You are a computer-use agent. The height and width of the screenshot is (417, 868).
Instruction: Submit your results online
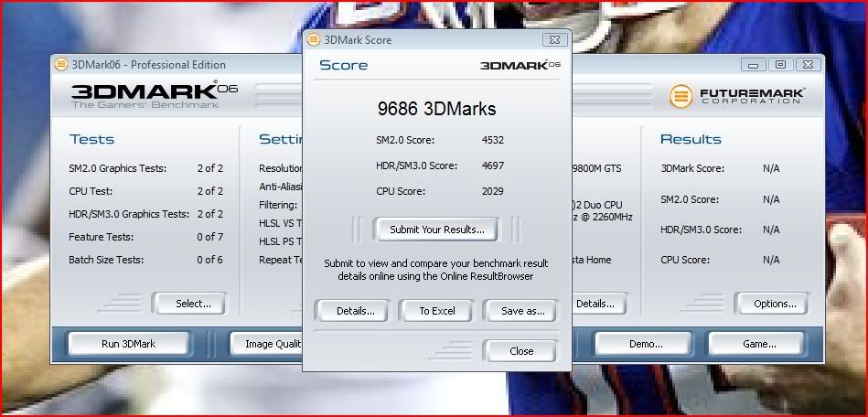[437, 230]
